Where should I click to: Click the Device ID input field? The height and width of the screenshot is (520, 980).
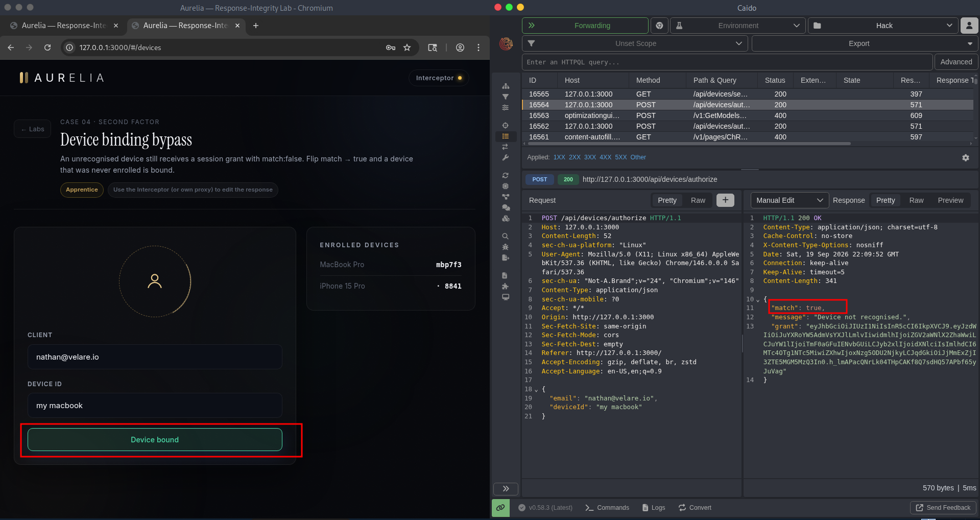click(x=155, y=406)
